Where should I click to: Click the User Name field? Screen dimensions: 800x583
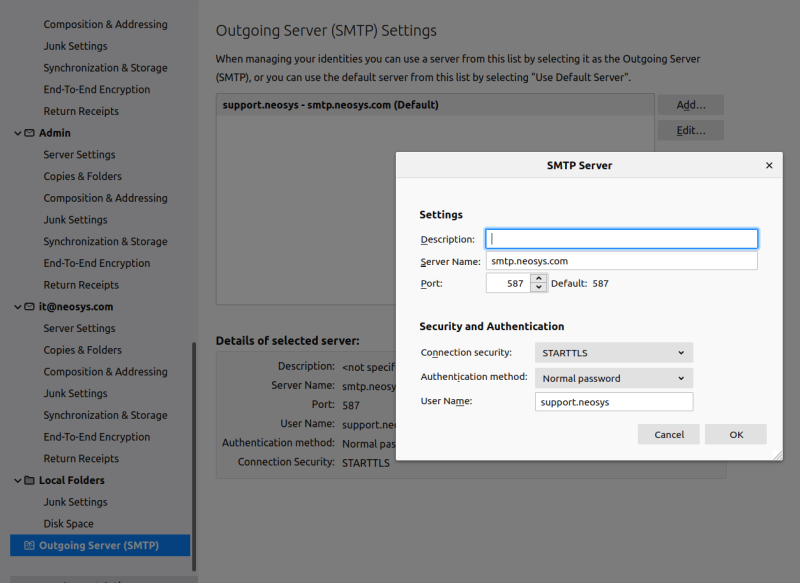[614, 402]
